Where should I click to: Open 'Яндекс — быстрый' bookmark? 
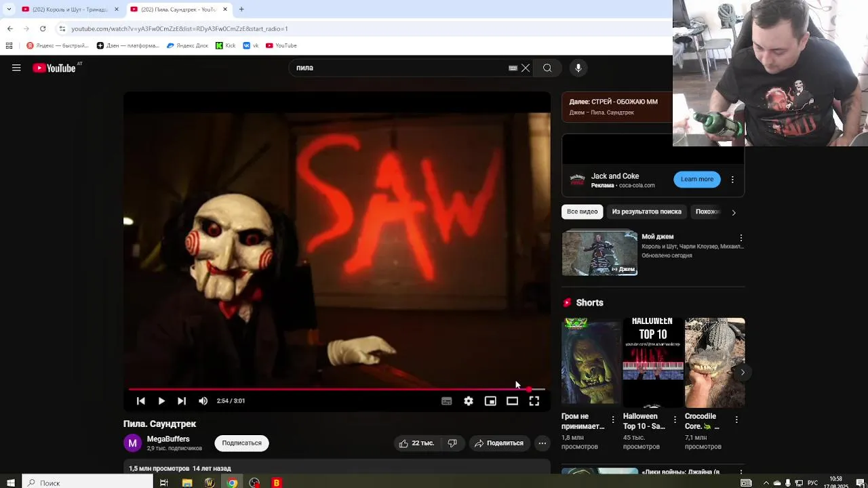[x=58, y=45]
